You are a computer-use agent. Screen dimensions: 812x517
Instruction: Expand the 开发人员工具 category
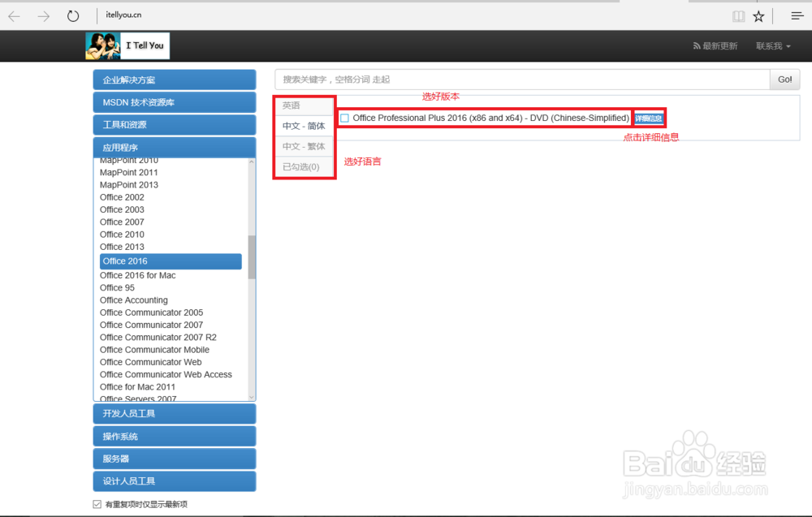[x=175, y=413]
